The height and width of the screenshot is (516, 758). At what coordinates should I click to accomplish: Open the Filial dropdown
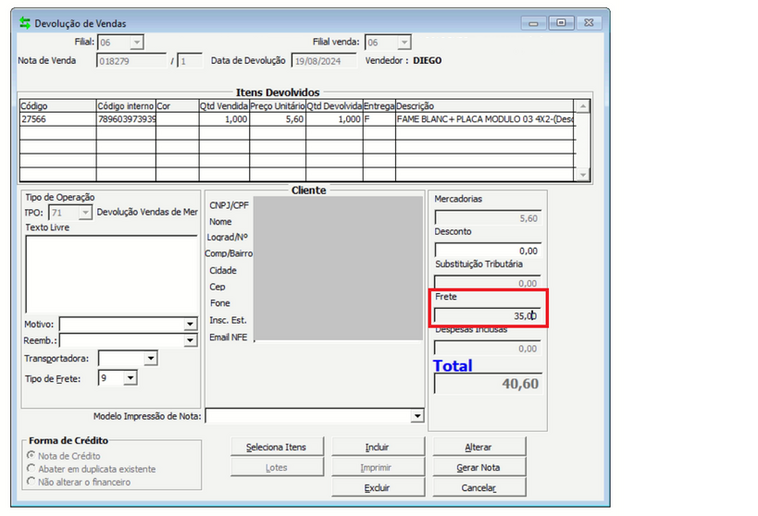[137, 43]
